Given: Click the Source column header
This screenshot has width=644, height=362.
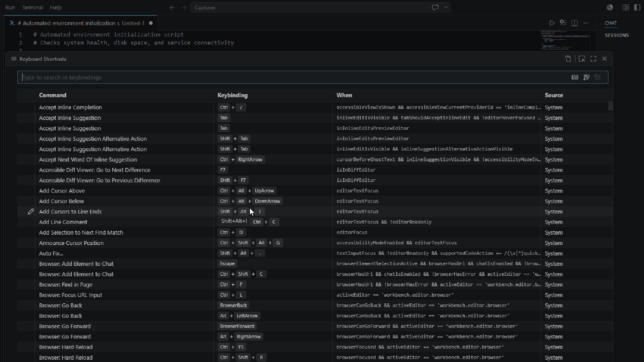Looking at the screenshot, I should [x=554, y=95].
